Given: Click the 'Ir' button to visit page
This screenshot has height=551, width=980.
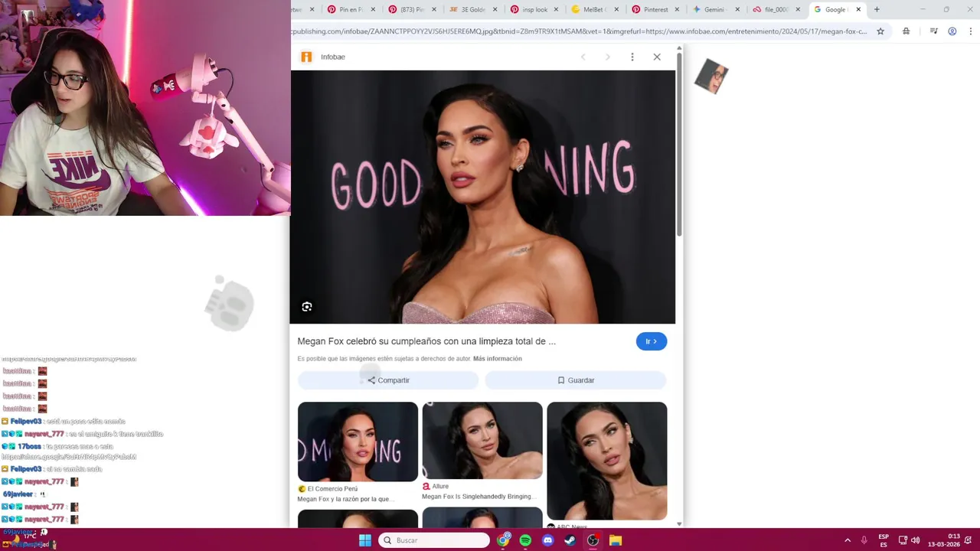Looking at the screenshot, I should [652, 341].
